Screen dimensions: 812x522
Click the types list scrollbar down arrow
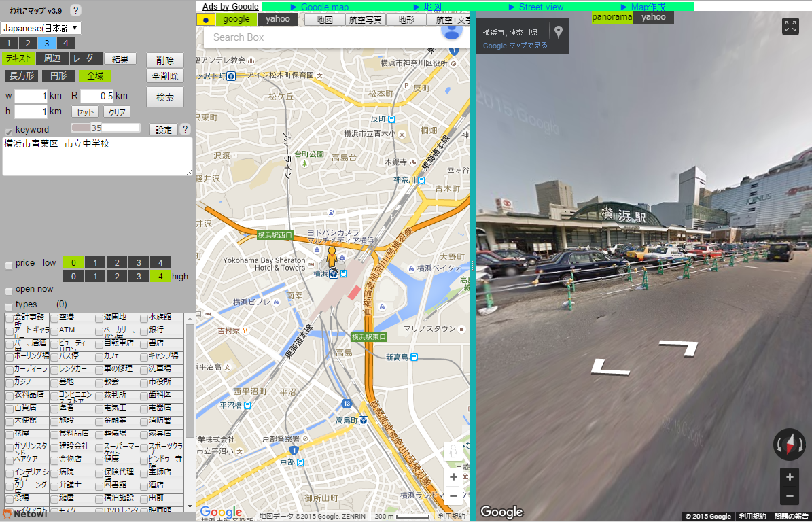pos(190,506)
